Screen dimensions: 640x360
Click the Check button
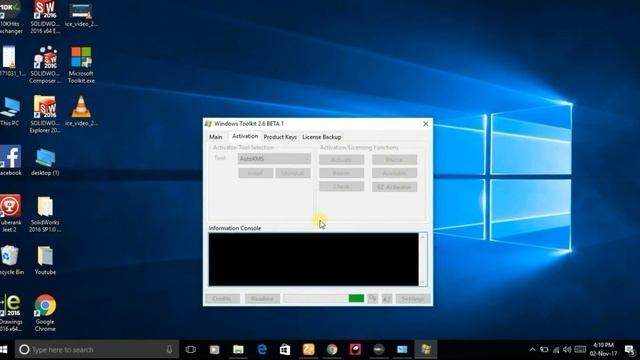[x=341, y=187]
